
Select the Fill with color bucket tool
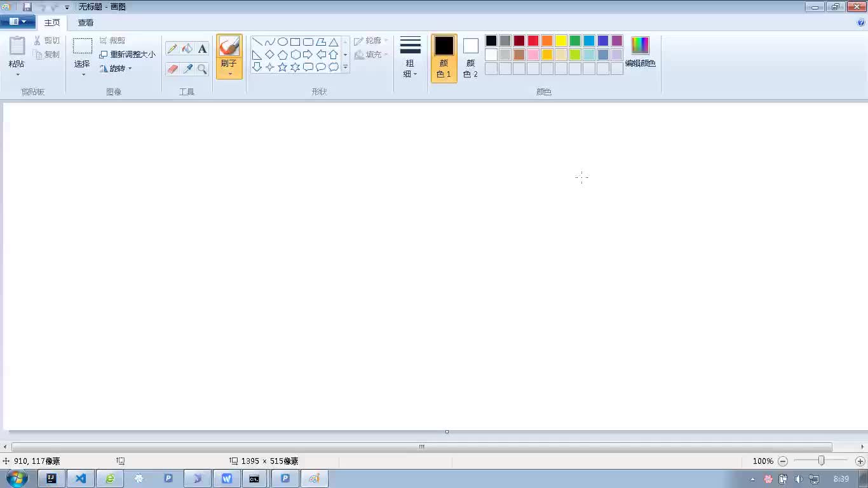point(187,49)
